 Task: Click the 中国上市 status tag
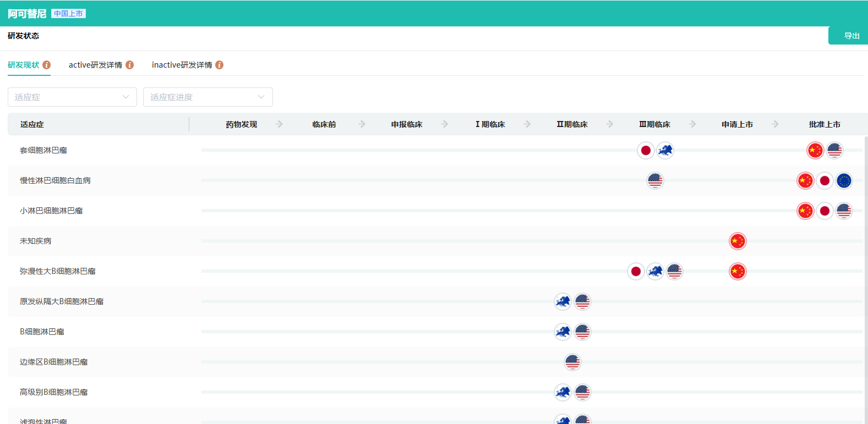pyautogui.click(x=68, y=14)
